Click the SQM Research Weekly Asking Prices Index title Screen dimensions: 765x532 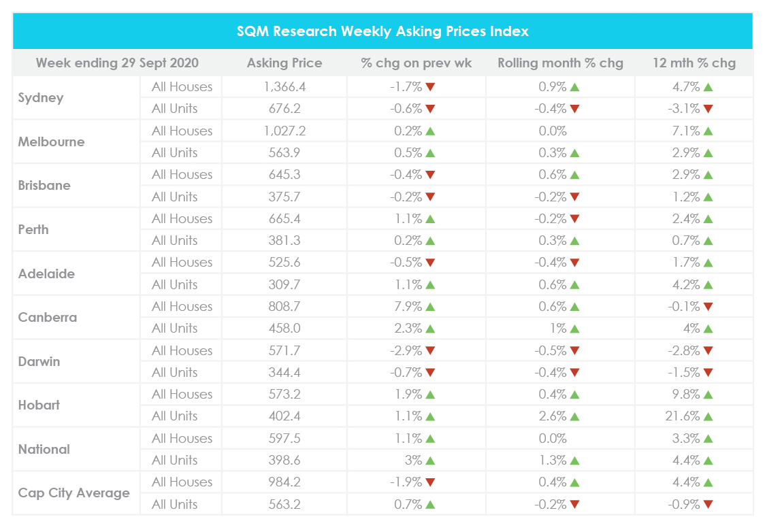[x=382, y=31]
